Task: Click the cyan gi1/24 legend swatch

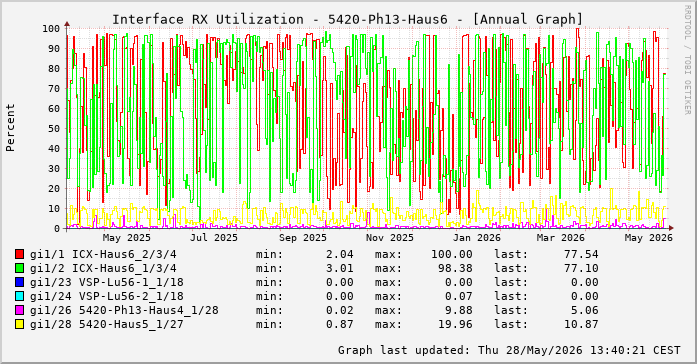Action: 19,296
